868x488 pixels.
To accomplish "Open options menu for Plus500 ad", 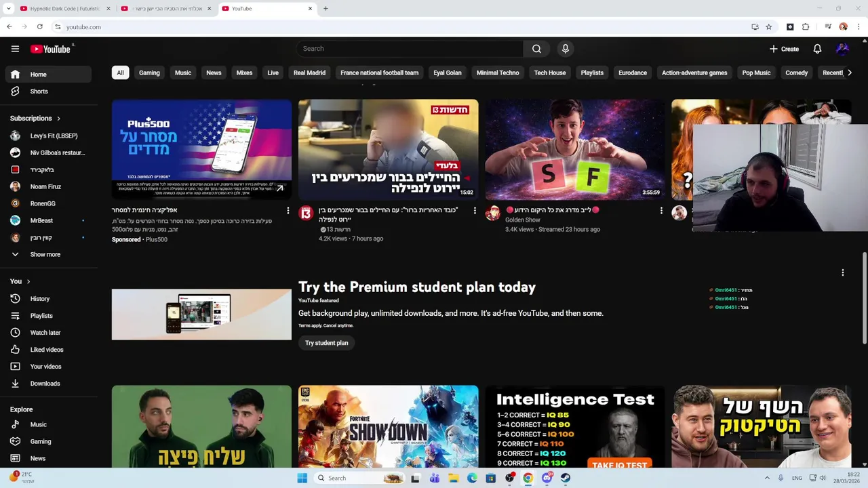I will tap(288, 211).
